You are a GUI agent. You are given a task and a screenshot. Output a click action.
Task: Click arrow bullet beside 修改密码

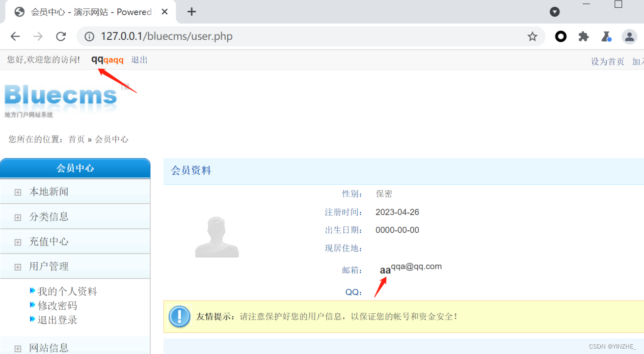click(33, 305)
